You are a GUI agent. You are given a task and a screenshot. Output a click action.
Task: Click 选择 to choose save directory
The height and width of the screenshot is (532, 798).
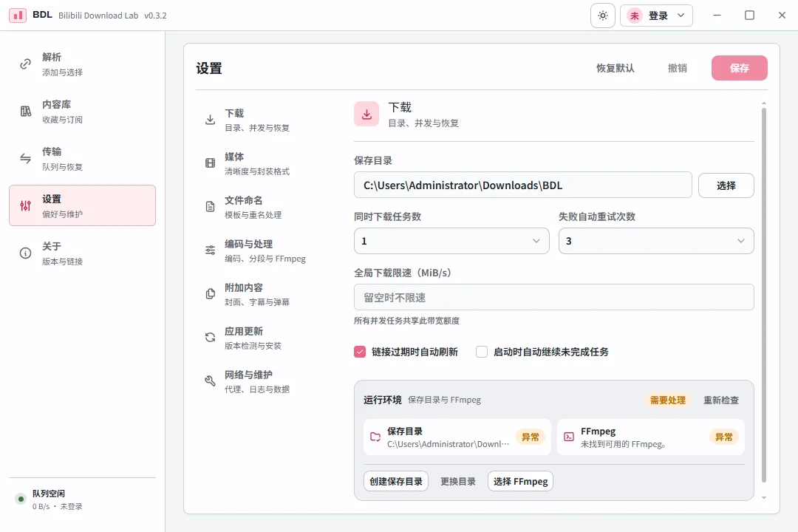point(726,185)
